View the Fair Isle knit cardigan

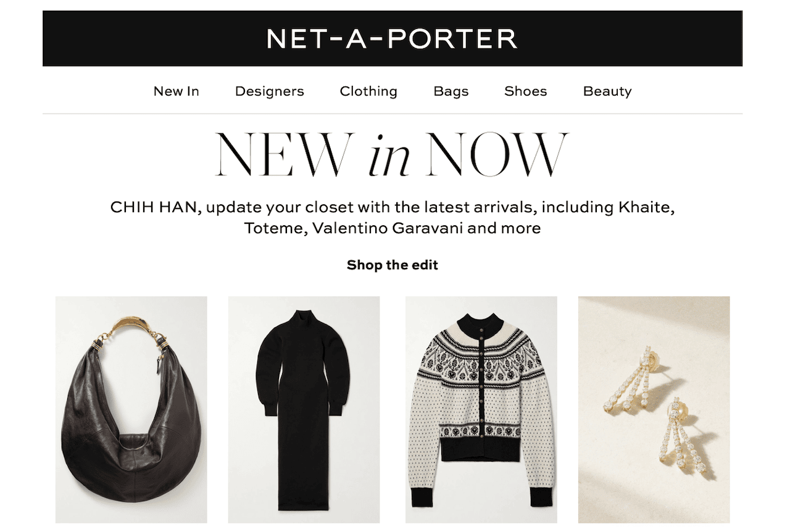481,410
